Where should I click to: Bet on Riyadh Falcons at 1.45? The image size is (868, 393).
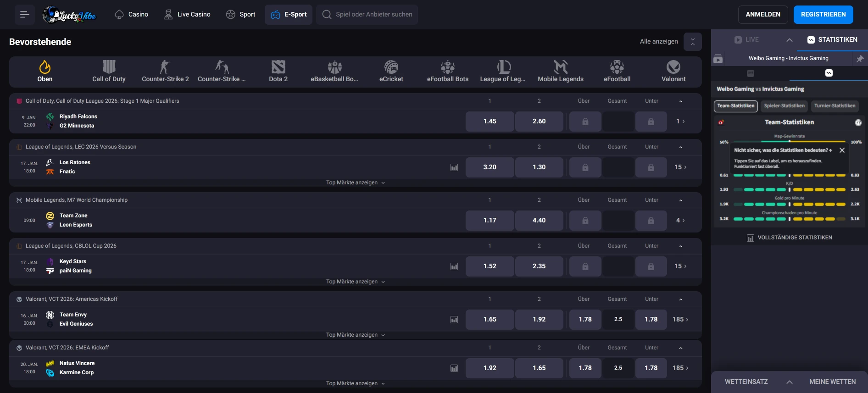490,122
